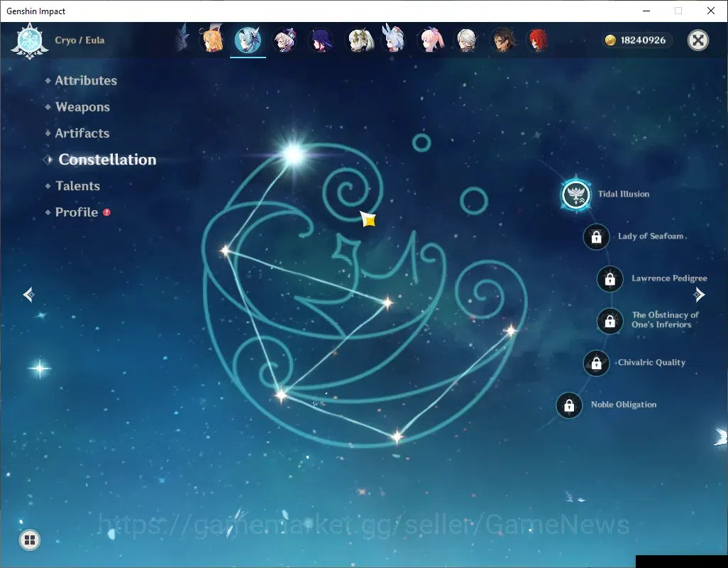This screenshot has width=728, height=568.
Task: Select the Constellation menu item
Action: (x=107, y=160)
